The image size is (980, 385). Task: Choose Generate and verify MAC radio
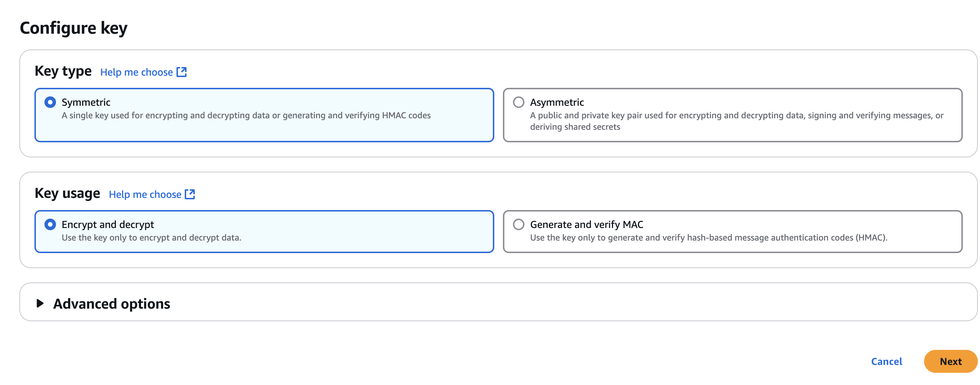(519, 225)
